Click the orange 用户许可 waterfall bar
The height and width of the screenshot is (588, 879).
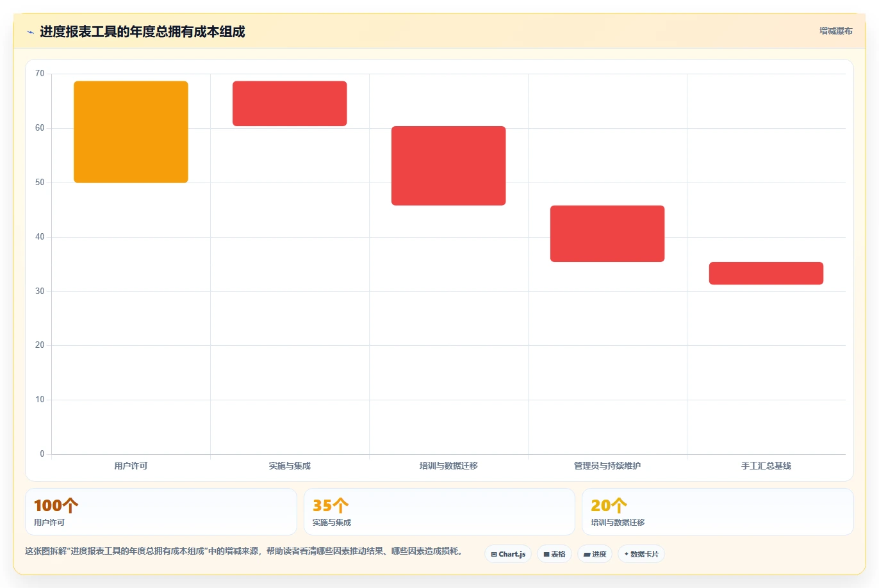pos(131,132)
